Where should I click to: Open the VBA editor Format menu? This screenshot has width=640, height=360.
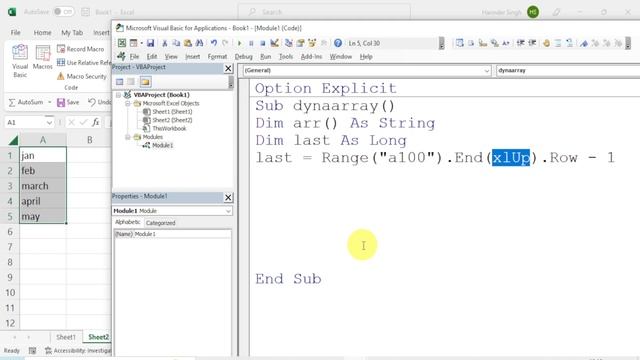point(217,57)
